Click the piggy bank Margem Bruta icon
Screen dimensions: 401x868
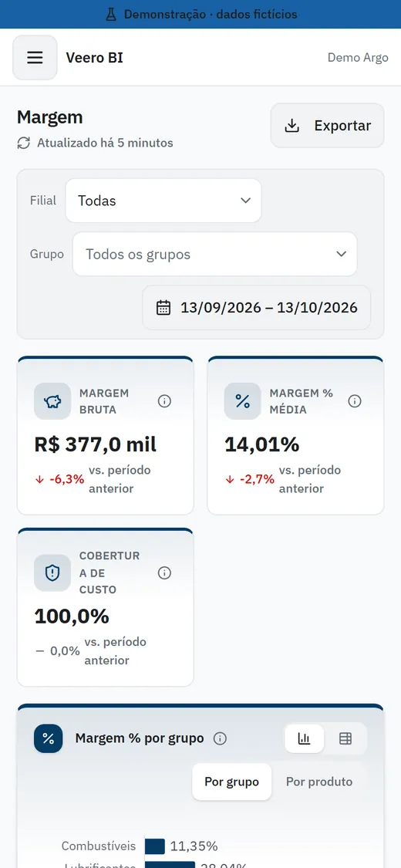tap(52, 401)
